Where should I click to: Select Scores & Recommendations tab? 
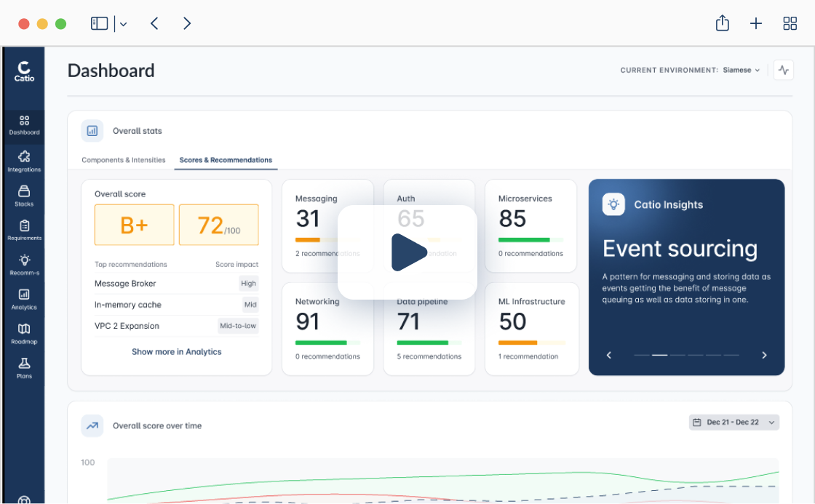coord(226,160)
